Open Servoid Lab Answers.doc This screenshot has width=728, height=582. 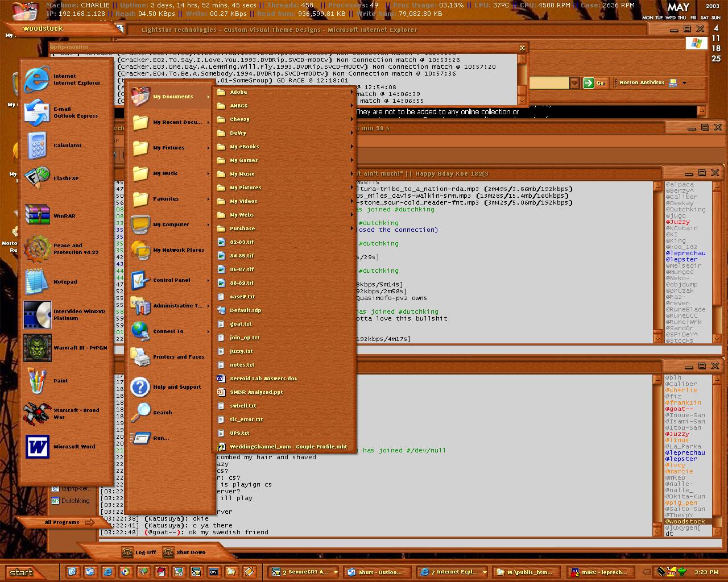[284, 379]
